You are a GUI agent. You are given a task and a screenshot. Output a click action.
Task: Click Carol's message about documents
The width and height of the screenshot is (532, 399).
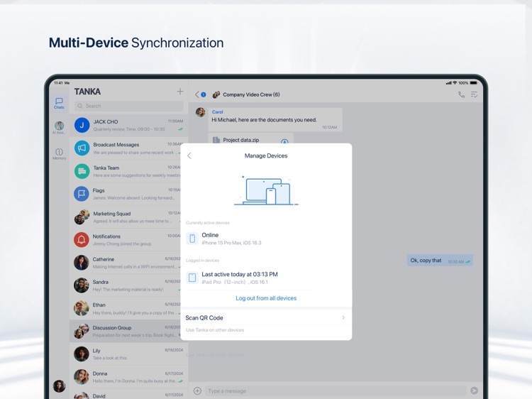pyautogui.click(x=275, y=120)
